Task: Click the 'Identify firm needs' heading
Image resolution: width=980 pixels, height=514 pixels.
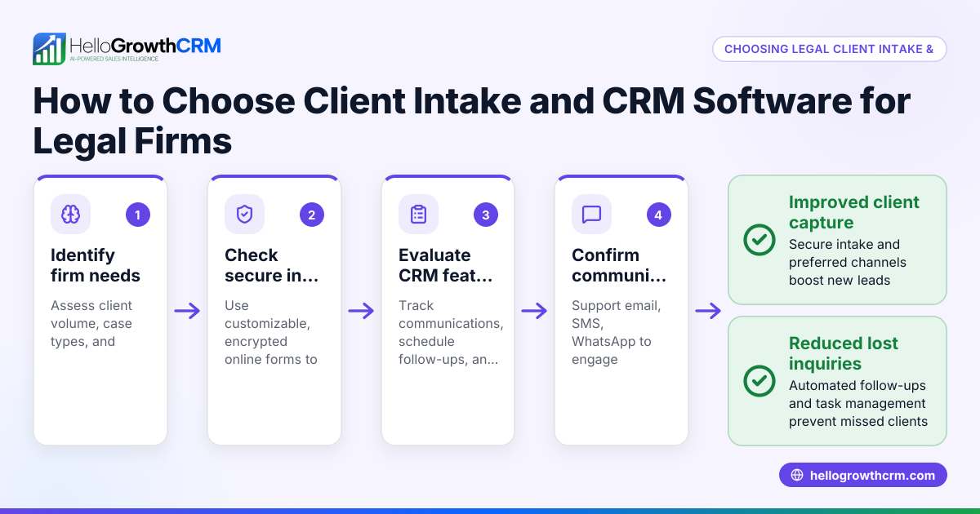Action: click(x=96, y=265)
